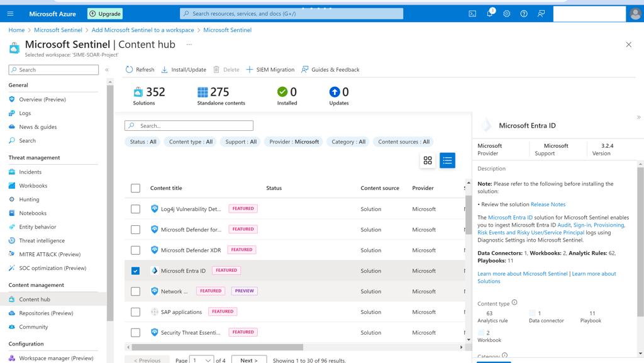Click the Home breadcrumb
Screen dimensions: 644x363
coord(16,30)
